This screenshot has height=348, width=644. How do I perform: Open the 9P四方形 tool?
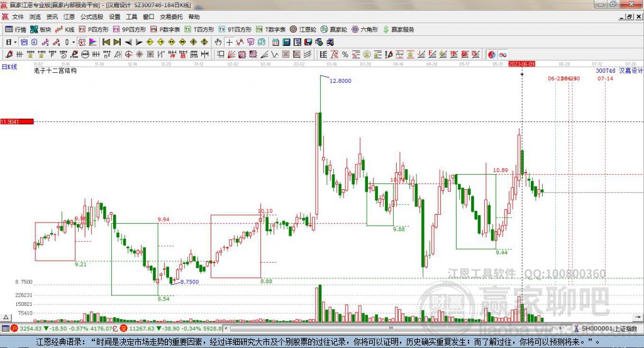pyautogui.click(x=130, y=30)
